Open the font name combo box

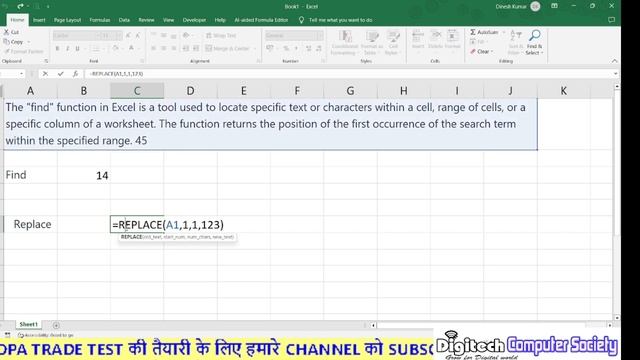(76, 36)
